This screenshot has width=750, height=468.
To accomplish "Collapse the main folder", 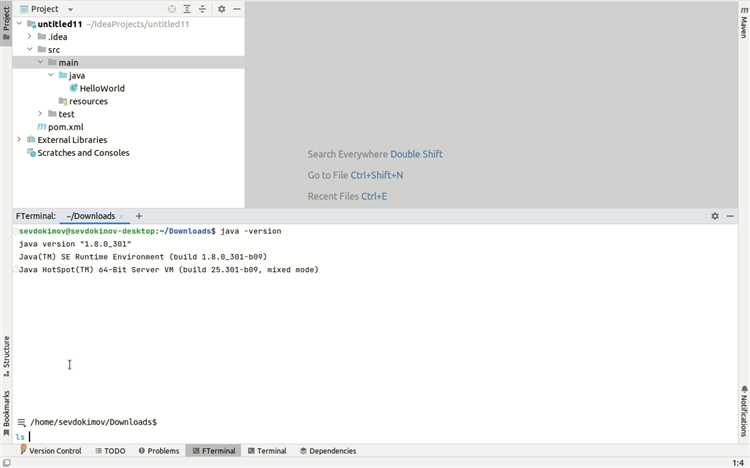I will [40, 62].
